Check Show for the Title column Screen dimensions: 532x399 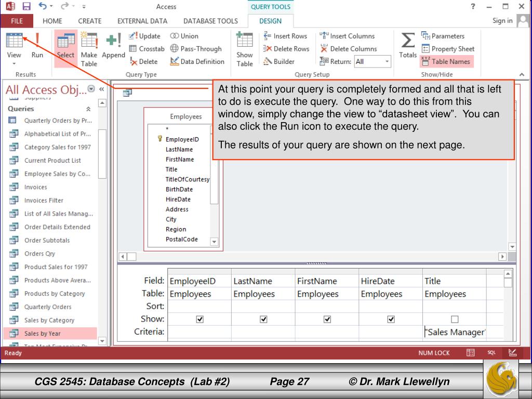[455, 320]
